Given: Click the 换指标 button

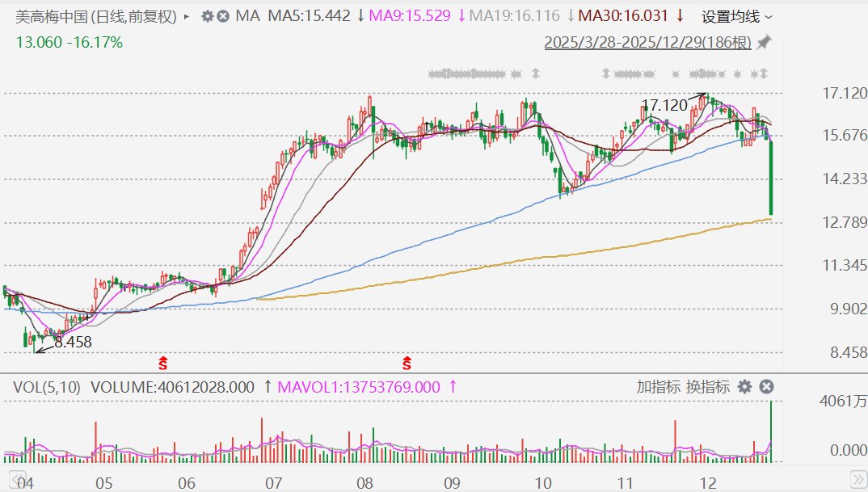Looking at the screenshot, I should tap(708, 387).
